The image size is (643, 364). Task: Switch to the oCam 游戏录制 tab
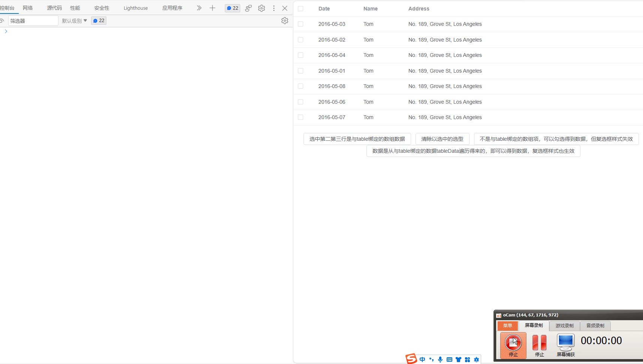click(565, 326)
